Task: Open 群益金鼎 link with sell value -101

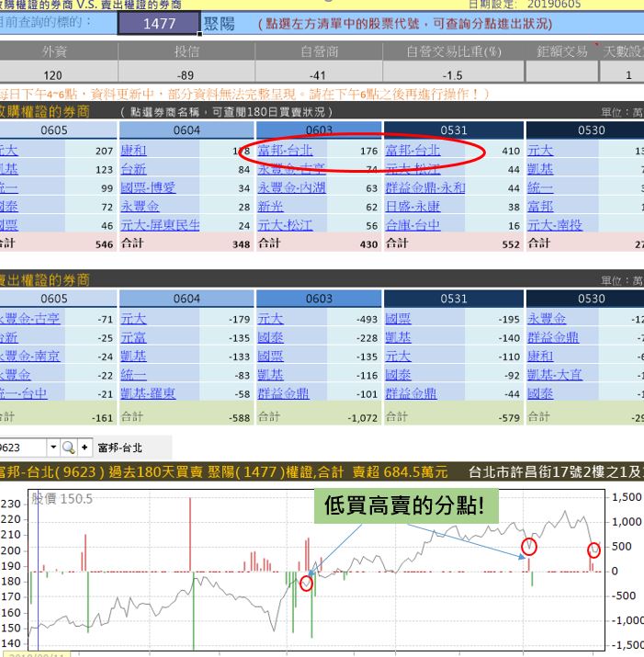Action: pos(283,393)
